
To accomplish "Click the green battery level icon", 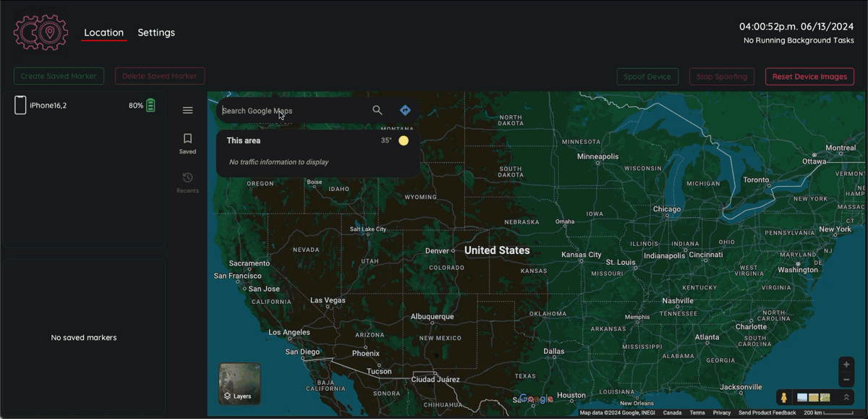I will 150,106.
